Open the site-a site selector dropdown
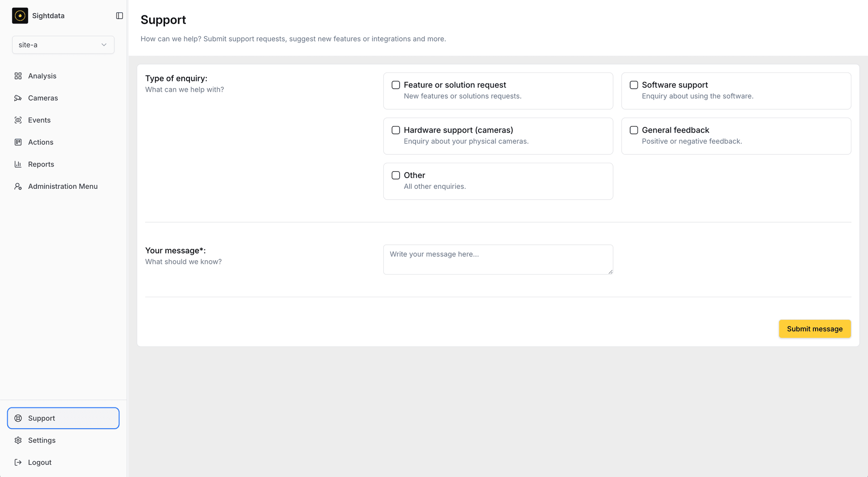 click(63, 45)
